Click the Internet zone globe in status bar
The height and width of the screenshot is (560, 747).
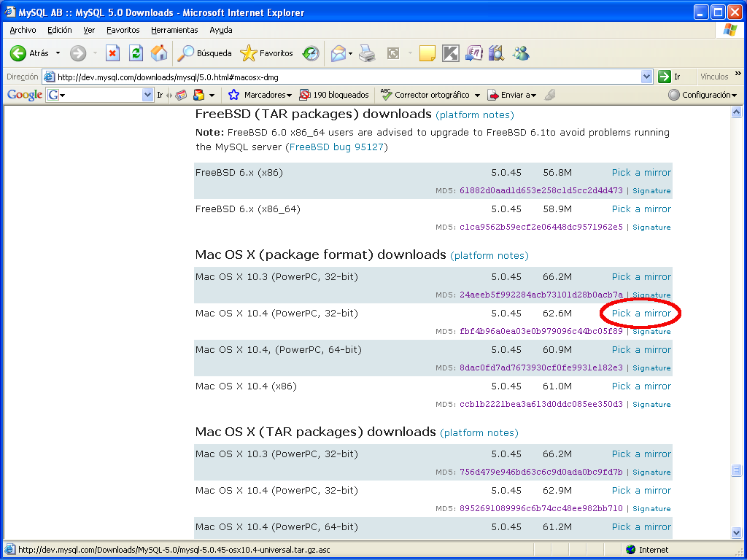[631, 550]
